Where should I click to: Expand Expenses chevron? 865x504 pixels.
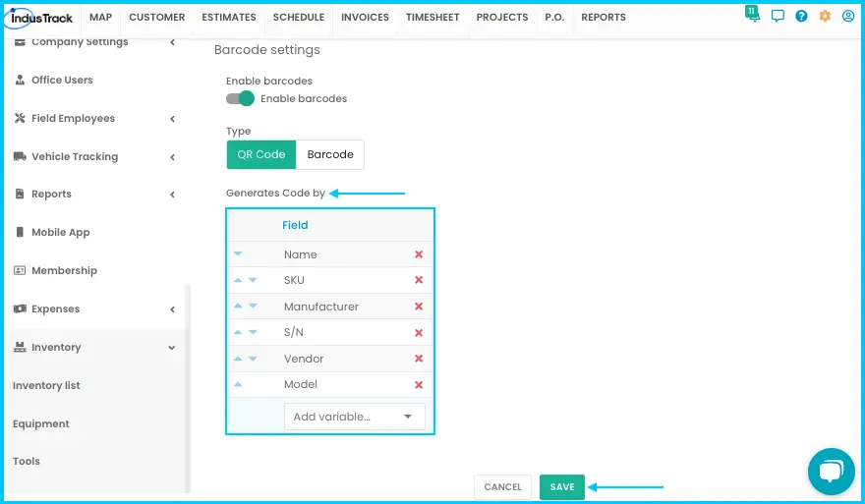[x=173, y=309]
